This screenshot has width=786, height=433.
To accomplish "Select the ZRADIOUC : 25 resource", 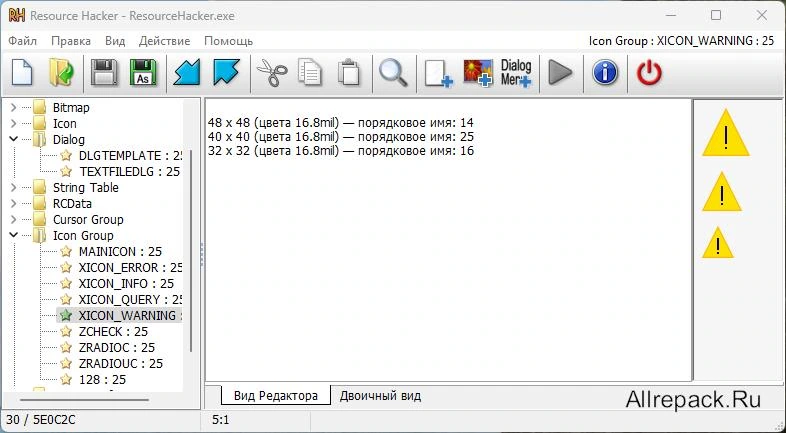I will point(121,364).
